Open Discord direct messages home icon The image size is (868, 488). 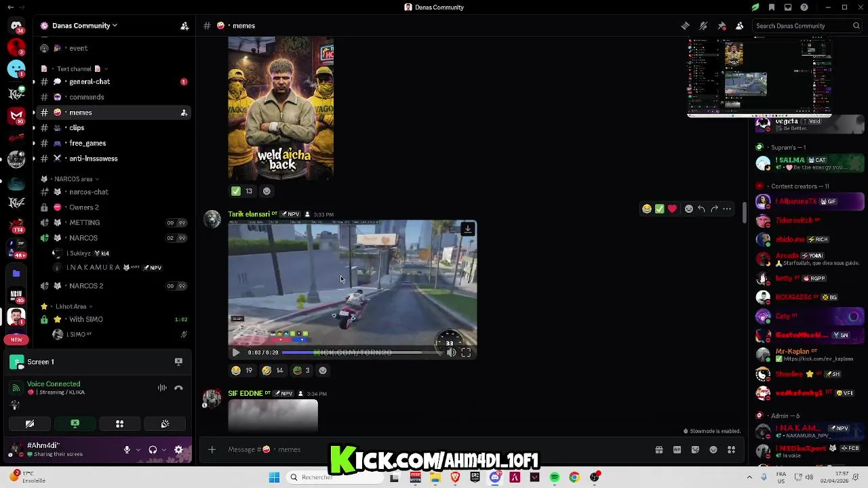pos(16,26)
